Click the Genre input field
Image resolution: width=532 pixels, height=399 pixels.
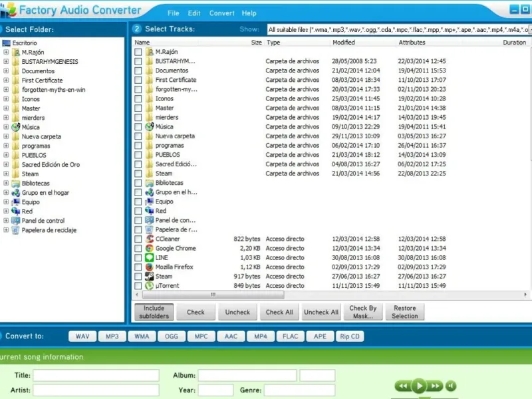[x=300, y=390]
